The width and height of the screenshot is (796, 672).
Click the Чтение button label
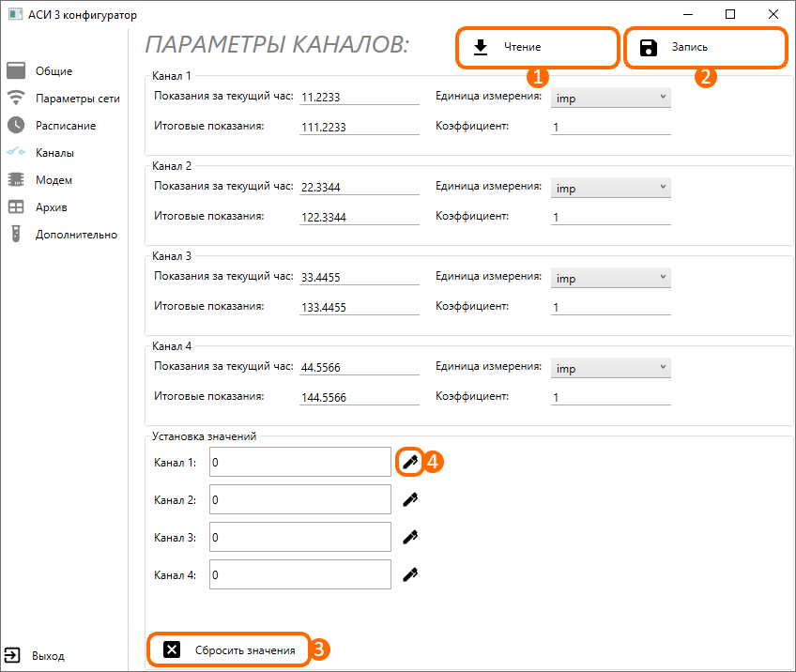522,47
